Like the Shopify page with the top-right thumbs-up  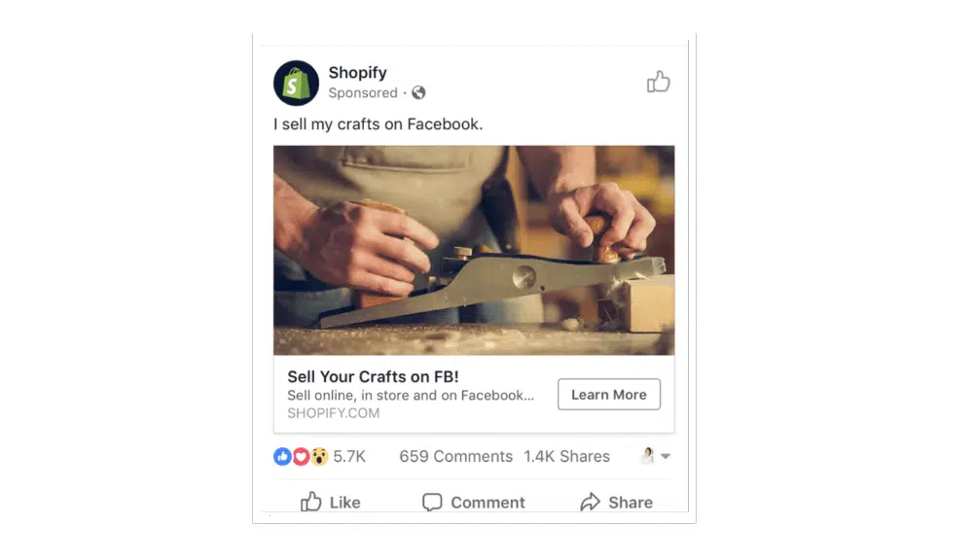point(659,83)
